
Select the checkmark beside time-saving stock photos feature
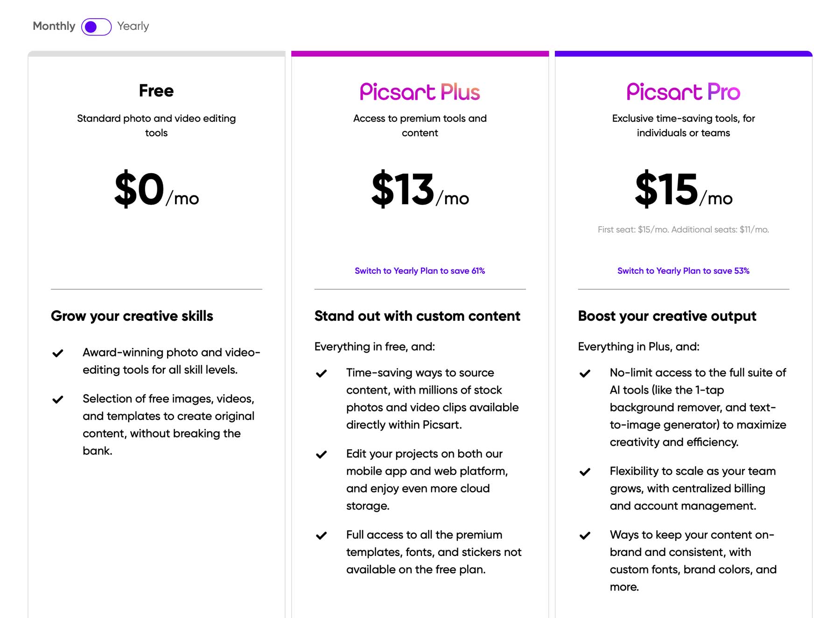click(321, 373)
